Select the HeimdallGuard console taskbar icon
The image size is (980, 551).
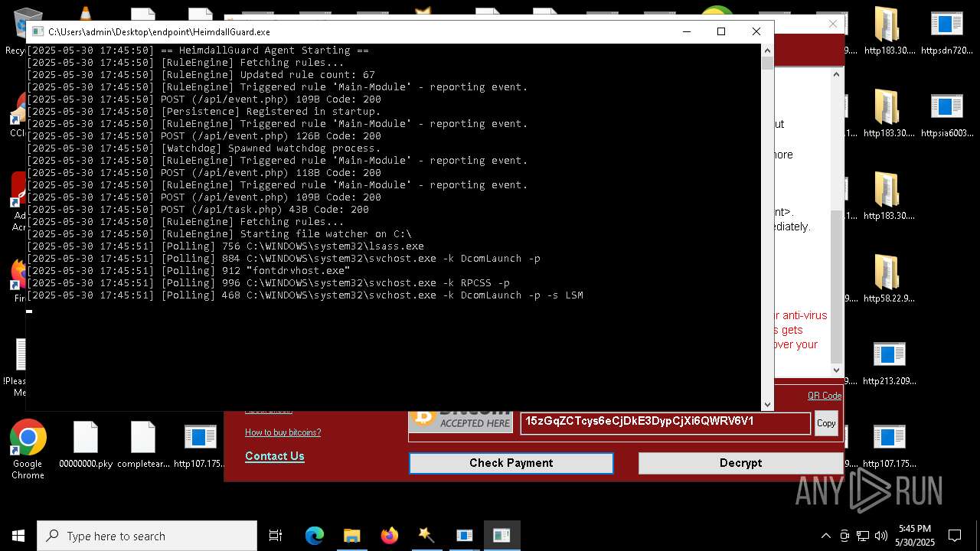point(501,536)
